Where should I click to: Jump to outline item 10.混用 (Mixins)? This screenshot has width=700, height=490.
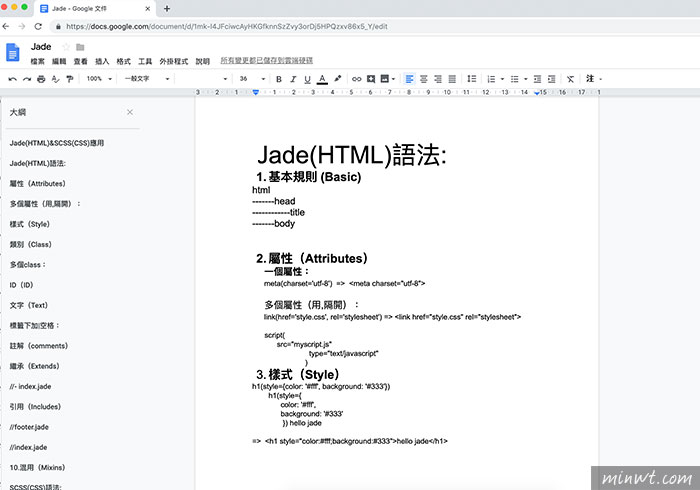point(37,467)
